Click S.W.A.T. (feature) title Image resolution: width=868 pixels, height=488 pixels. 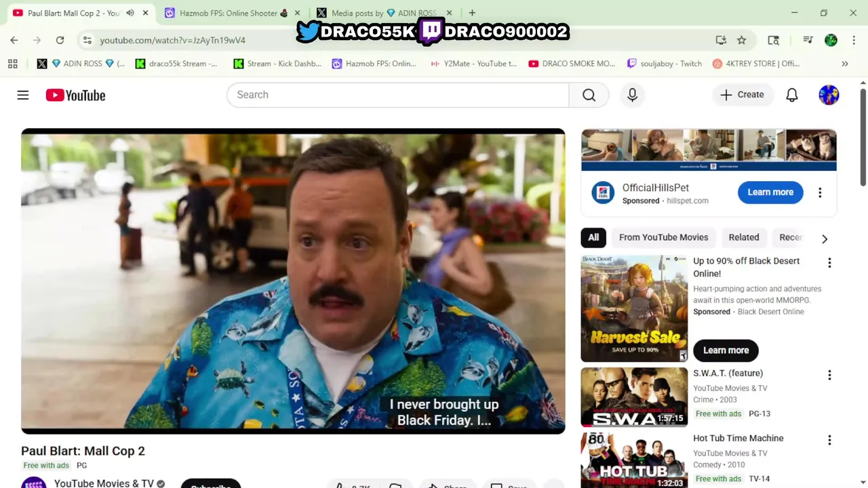[728, 373]
